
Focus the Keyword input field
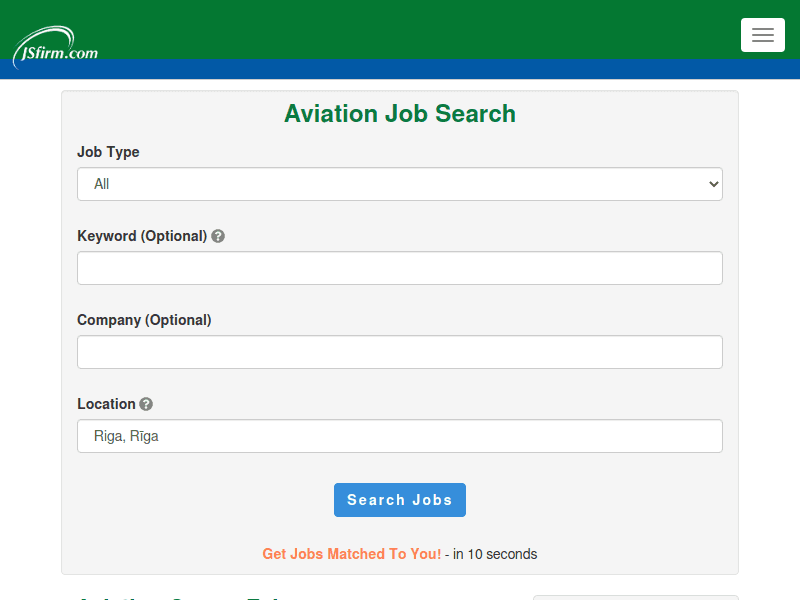click(399, 268)
